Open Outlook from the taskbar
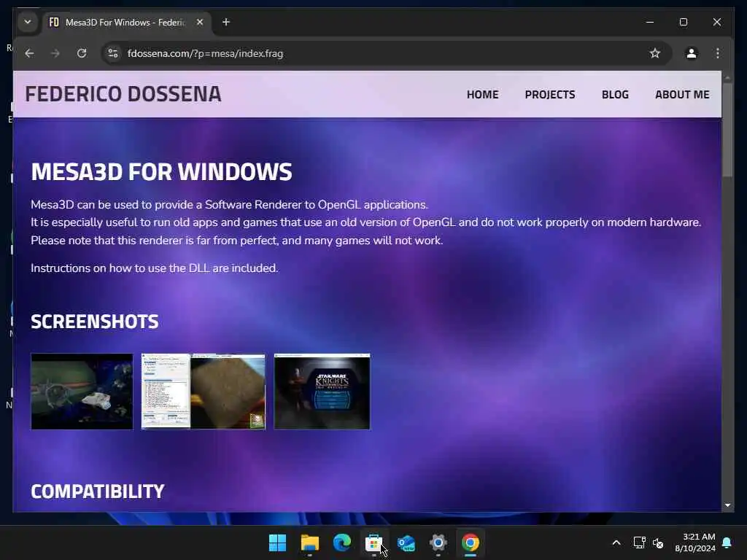 pos(406,542)
